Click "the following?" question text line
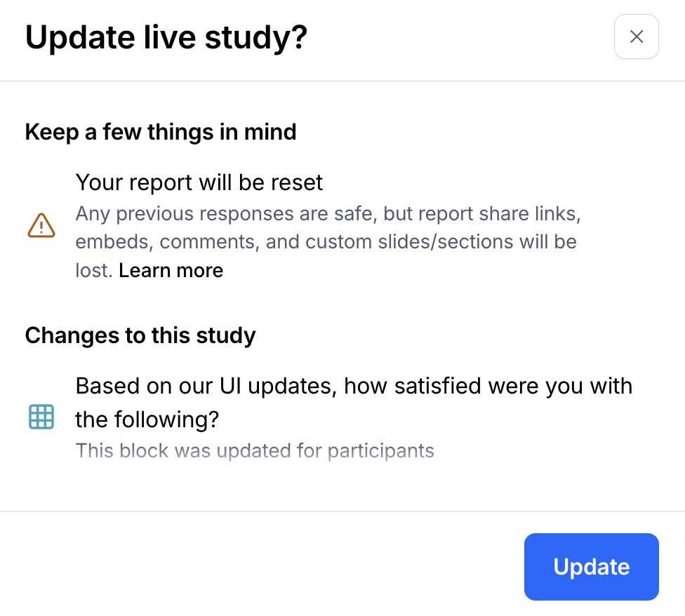The width and height of the screenshot is (685, 616). (x=147, y=420)
